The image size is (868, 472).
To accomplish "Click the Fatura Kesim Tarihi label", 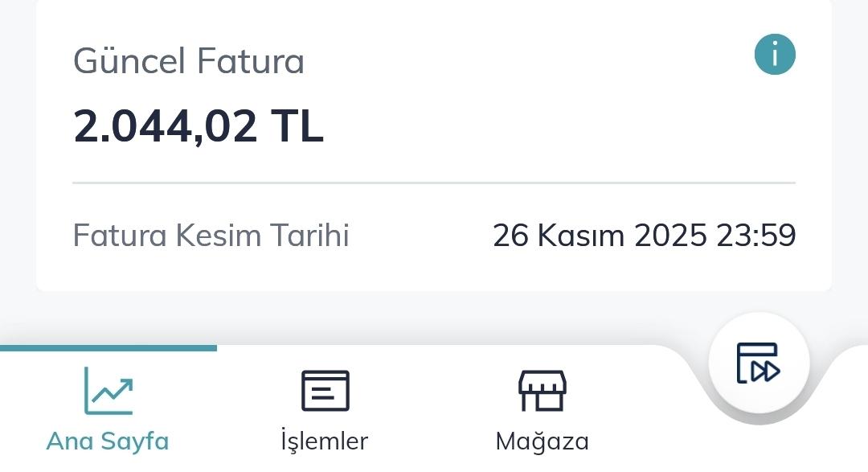I will [x=211, y=236].
